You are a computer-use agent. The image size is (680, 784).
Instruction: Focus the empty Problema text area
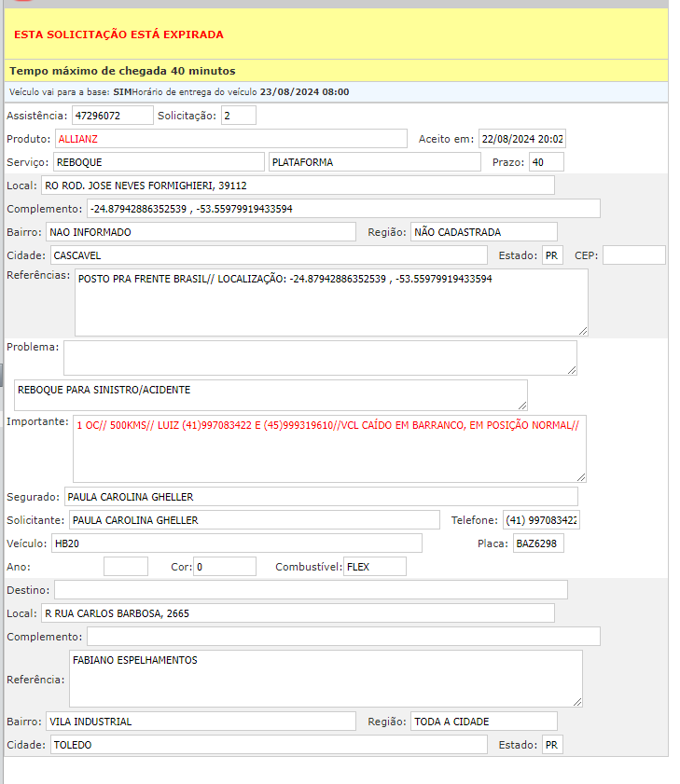(320, 358)
